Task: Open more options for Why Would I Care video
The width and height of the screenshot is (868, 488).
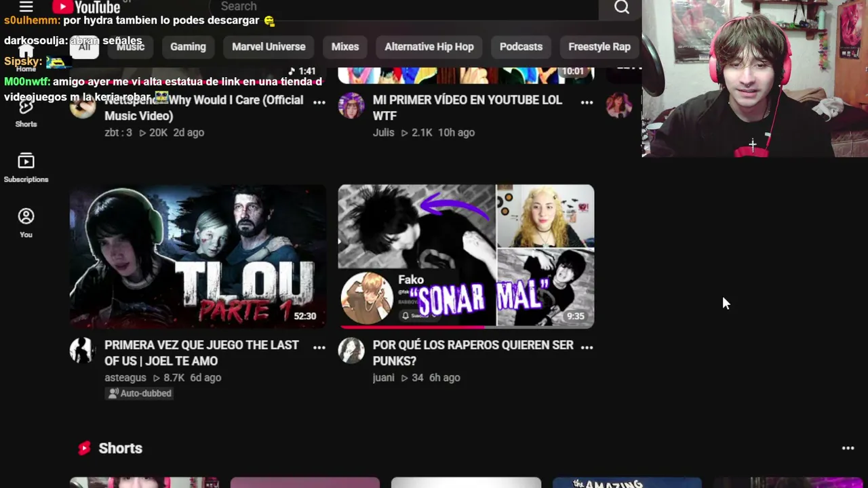Action: (319, 102)
